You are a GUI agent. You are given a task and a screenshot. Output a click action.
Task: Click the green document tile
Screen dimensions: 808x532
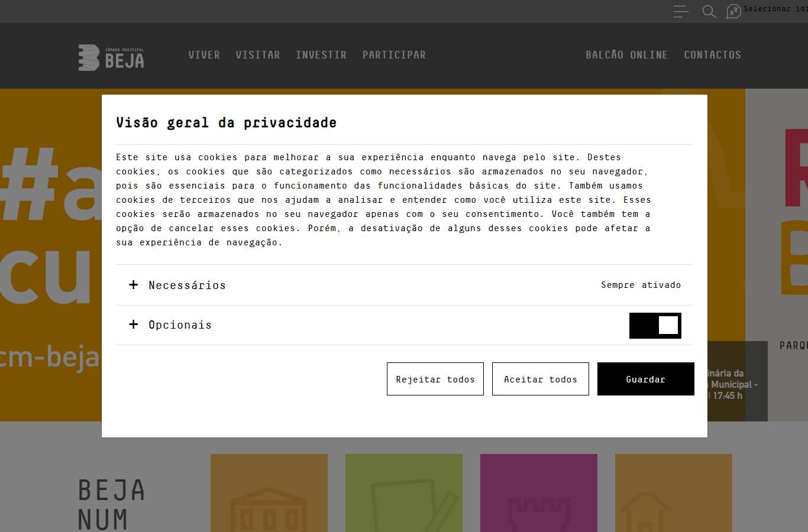404,493
